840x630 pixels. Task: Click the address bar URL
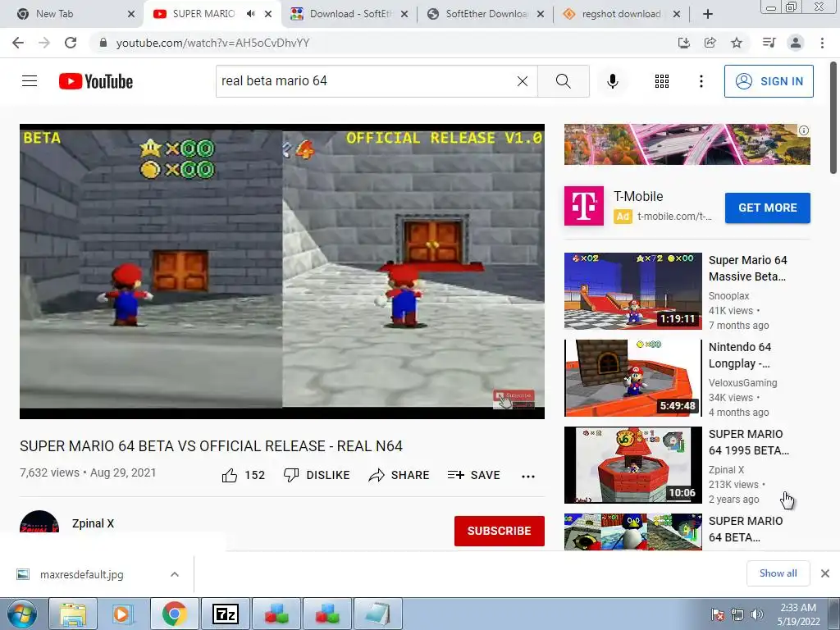pyautogui.click(x=212, y=43)
